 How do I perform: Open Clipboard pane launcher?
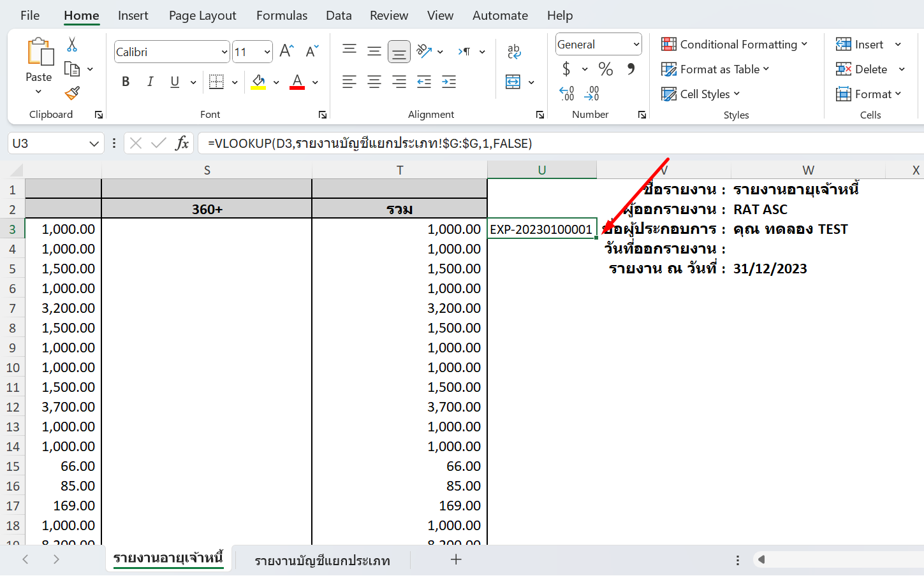pyautogui.click(x=99, y=115)
